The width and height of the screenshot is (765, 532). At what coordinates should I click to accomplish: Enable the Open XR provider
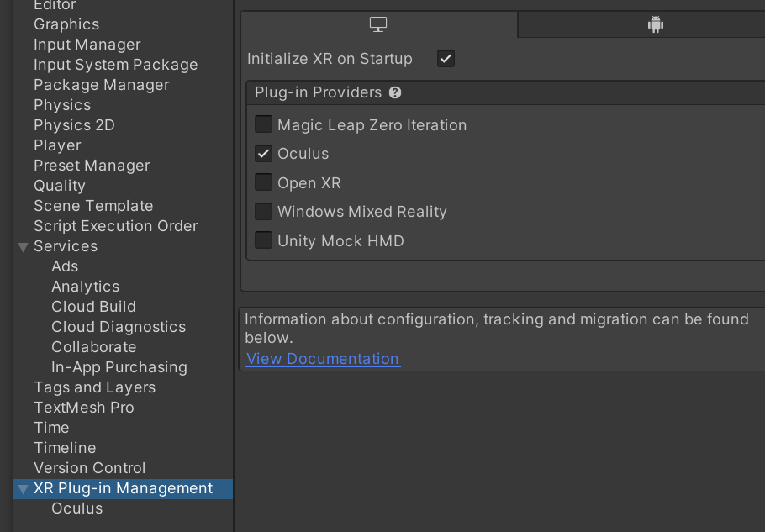pos(263,182)
